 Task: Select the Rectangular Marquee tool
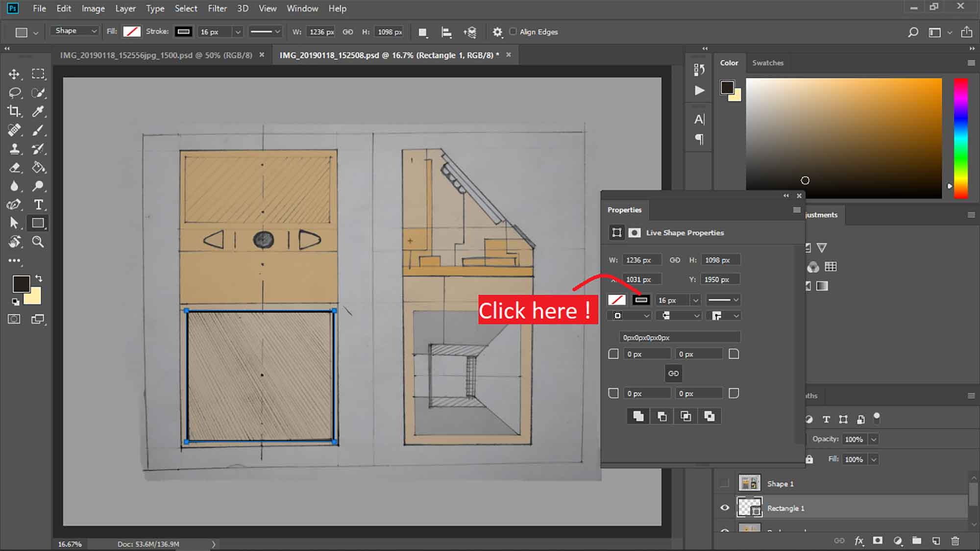38,74
